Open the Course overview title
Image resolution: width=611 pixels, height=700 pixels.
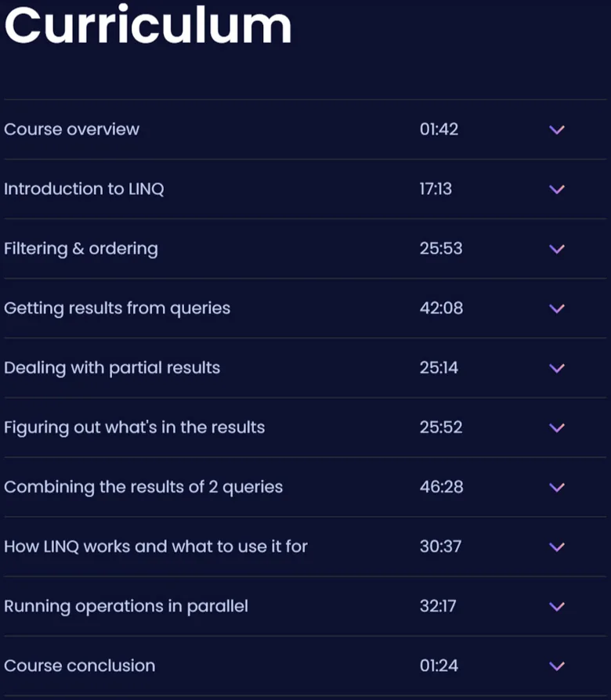72,129
